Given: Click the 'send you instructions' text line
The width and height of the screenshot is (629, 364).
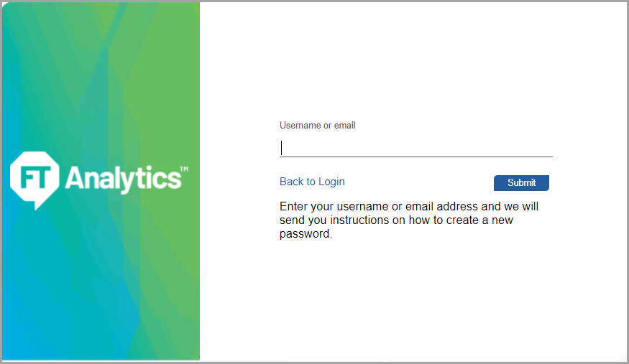Looking at the screenshot, I should [x=396, y=220].
